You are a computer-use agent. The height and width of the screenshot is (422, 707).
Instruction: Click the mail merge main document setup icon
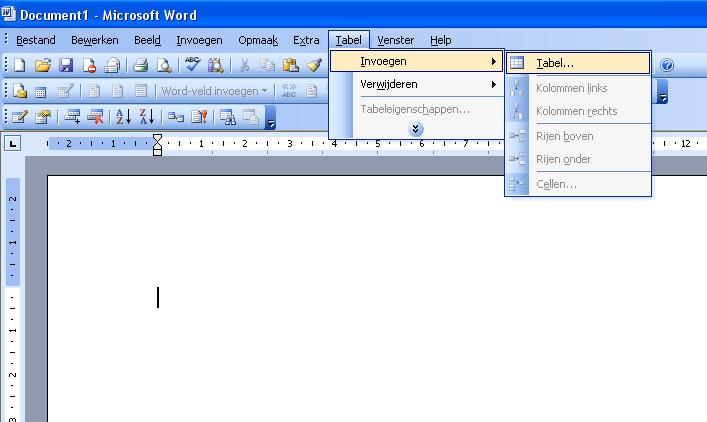pos(19,91)
